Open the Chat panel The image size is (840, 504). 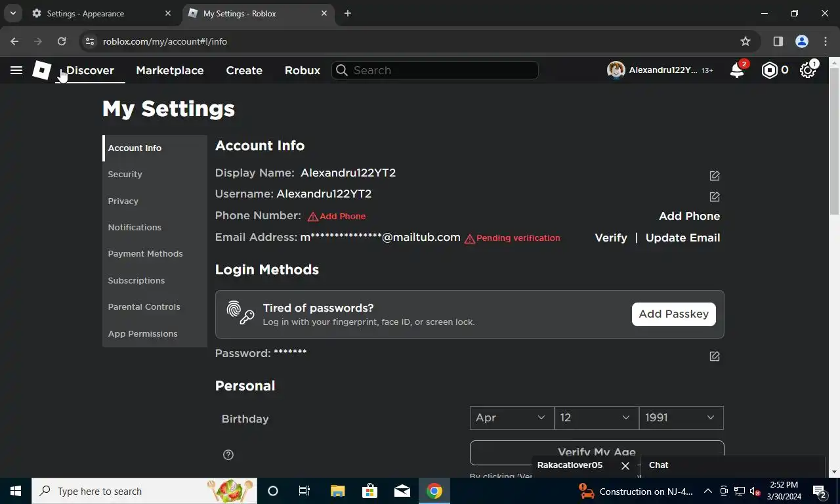(732, 465)
